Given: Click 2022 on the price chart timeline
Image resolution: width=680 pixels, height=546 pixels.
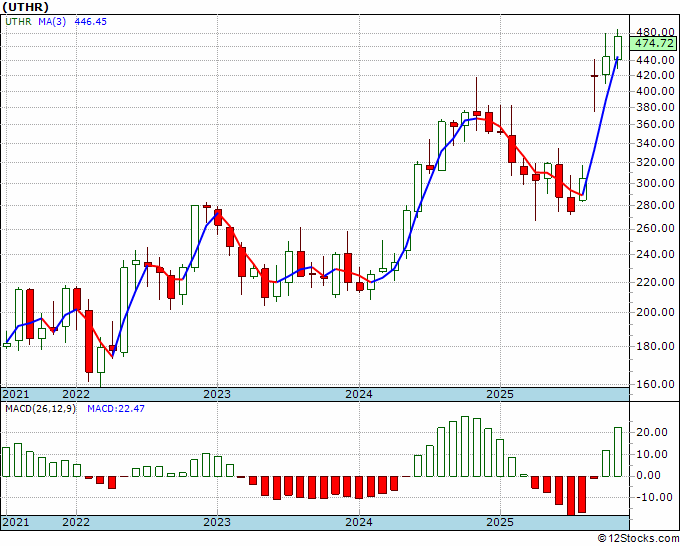Looking at the screenshot, I should [76, 394].
